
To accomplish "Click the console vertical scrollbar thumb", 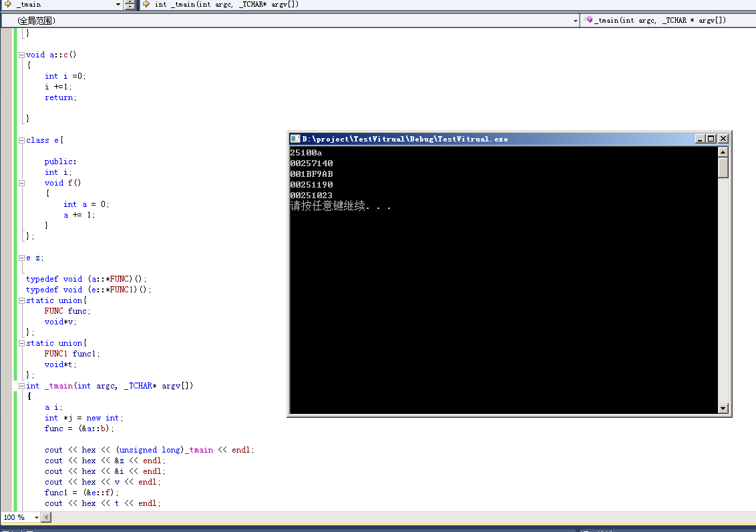I will pyautogui.click(x=723, y=168).
